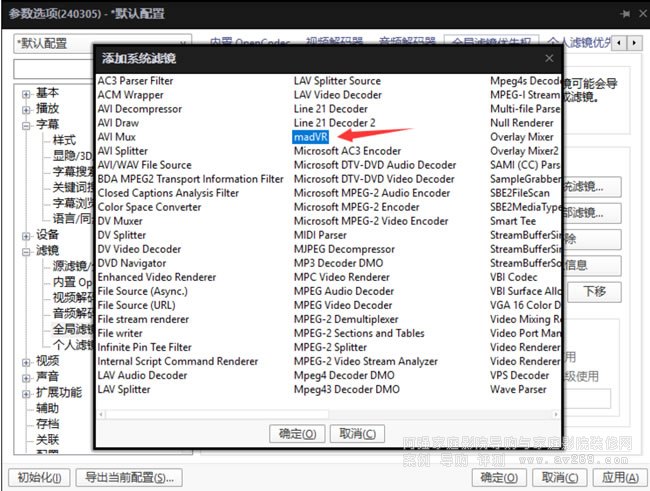650x491 pixels.
Task: Pick MPC Video Renderer from the list
Action: click(x=341, y=277)
